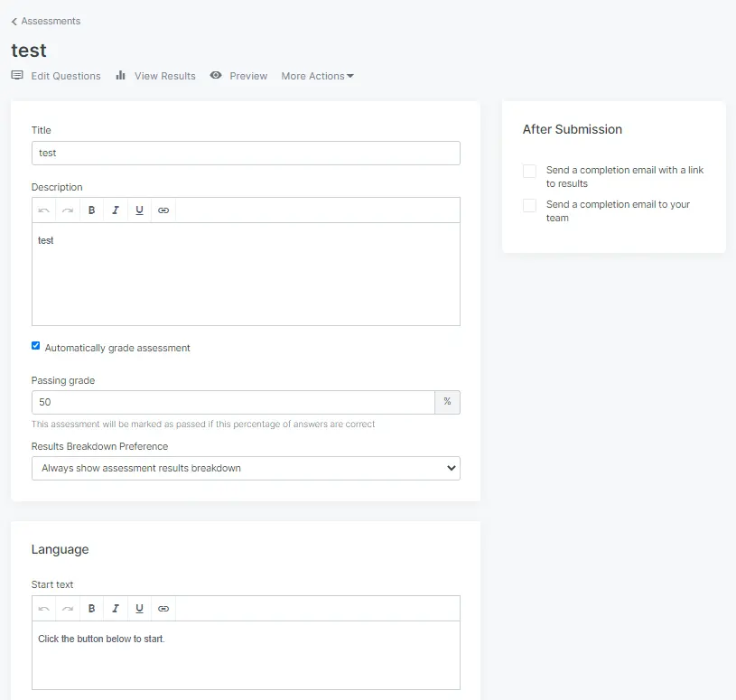Click Italic icon in Description editor
The image size is (736, 700).
(116, 210)
